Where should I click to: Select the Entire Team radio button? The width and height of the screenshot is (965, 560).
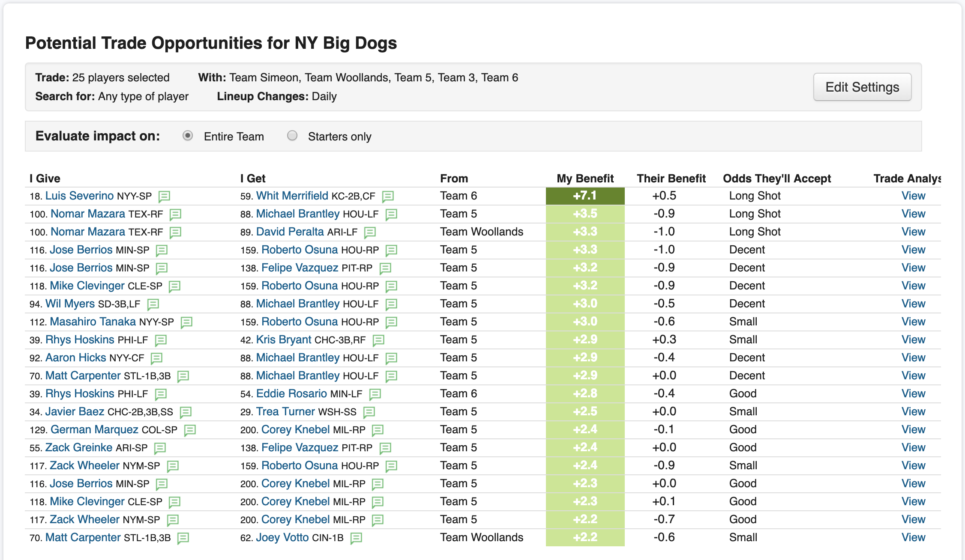click(x=188, y=136)
